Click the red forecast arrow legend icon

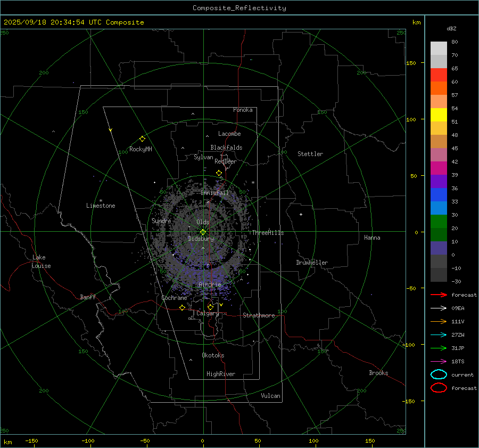(439, 295)
